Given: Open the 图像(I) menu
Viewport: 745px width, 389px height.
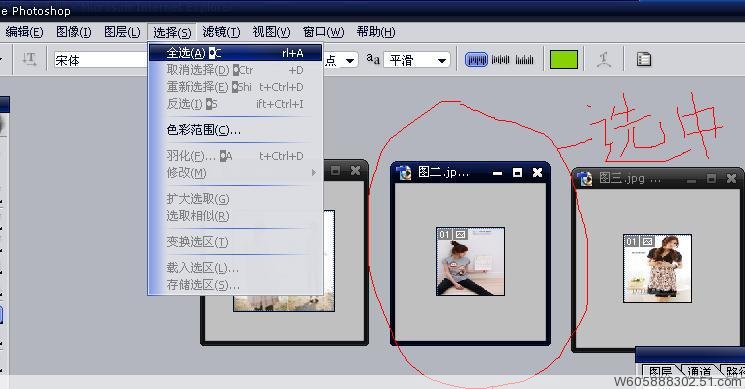Looking at the screenshot, I should [x=74, y=32].
